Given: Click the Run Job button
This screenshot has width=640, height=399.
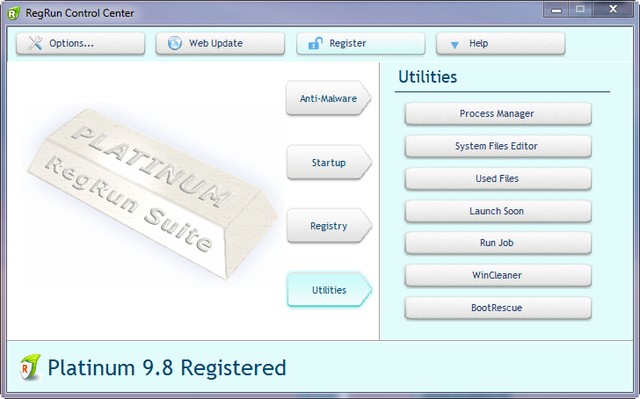Looking at the screenshot, I should click(498, 243).
